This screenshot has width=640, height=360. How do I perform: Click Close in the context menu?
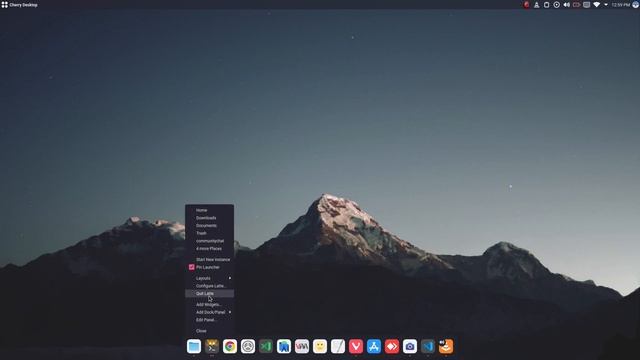209,331
